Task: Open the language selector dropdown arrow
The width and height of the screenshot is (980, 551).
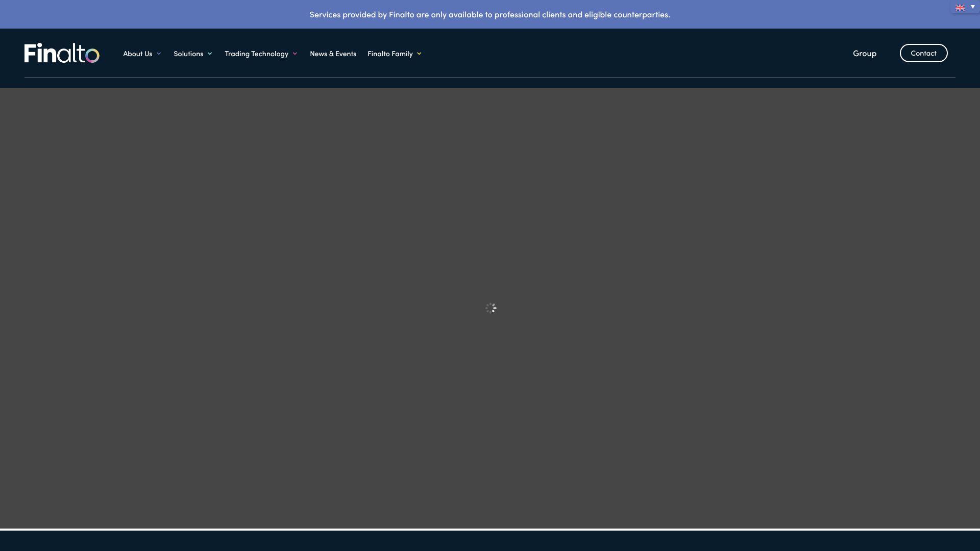Action: (x=972, y=7)
